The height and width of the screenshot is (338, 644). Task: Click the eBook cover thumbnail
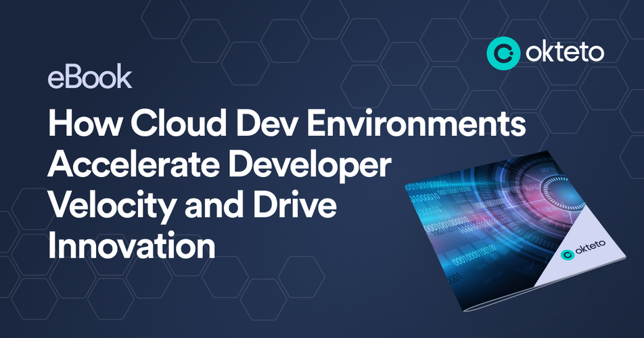pyautogui.click(x=515, y=231)
